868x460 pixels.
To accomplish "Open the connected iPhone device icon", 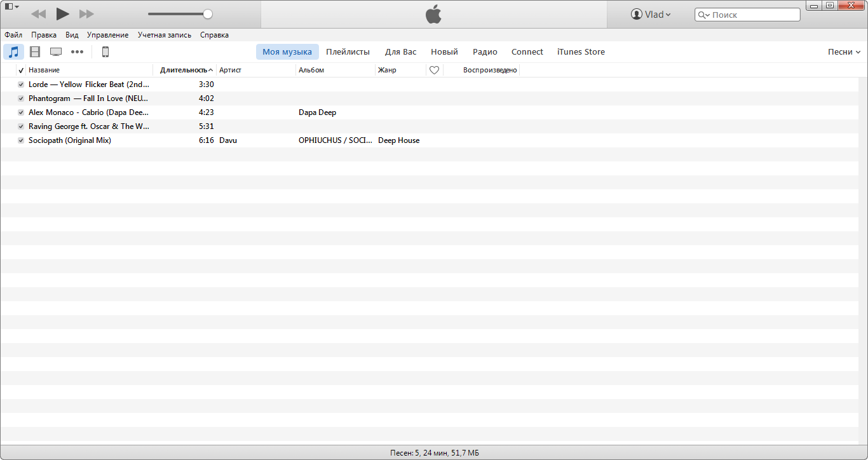I will pyautogui.click(x=105, y=52).
